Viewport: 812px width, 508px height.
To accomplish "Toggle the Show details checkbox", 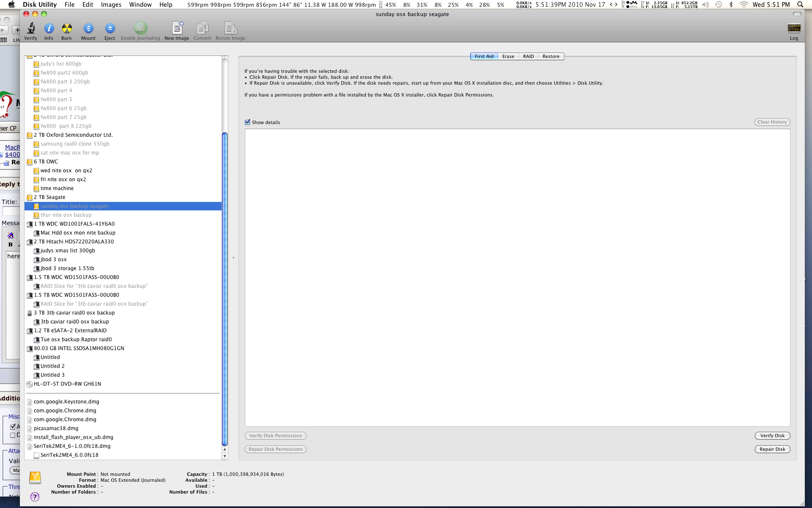I will (247, 122).
